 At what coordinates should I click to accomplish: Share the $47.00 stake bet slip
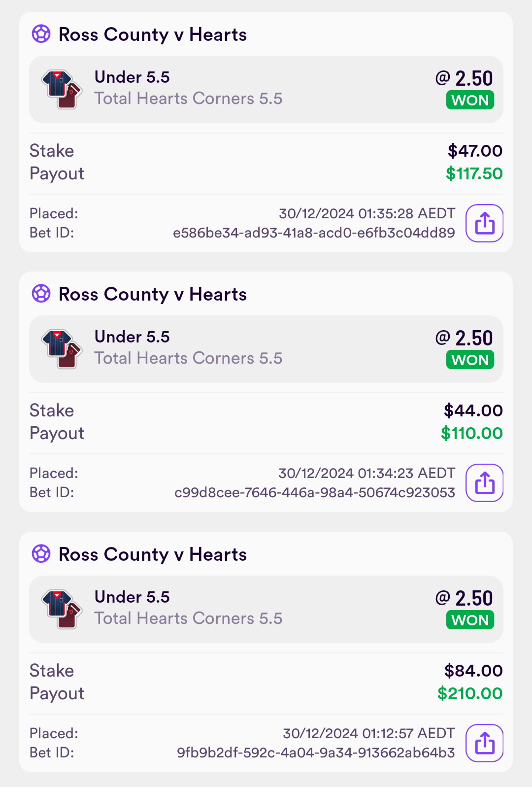pos(484,223)
